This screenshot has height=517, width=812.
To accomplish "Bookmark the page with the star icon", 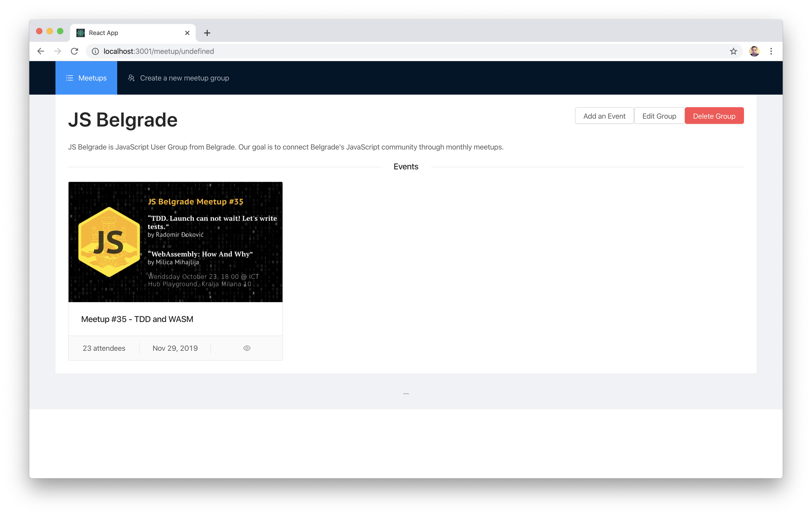I will 733,51.
